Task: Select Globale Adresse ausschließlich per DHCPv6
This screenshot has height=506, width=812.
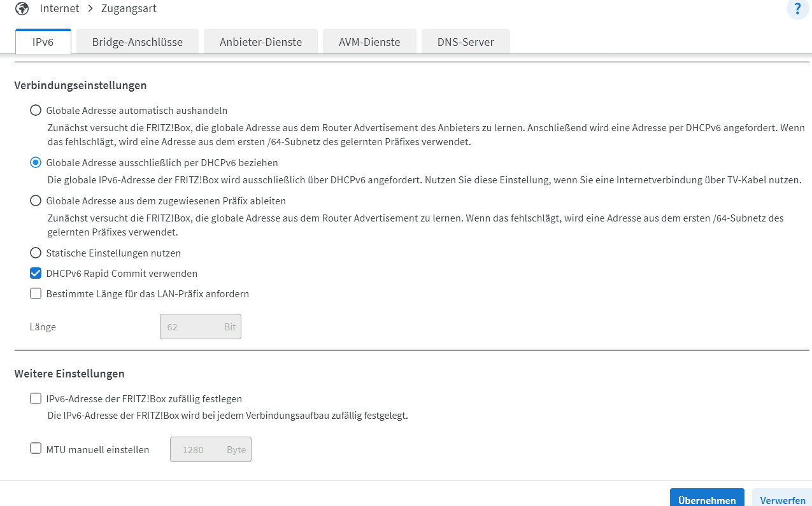Action: [36, 162]
